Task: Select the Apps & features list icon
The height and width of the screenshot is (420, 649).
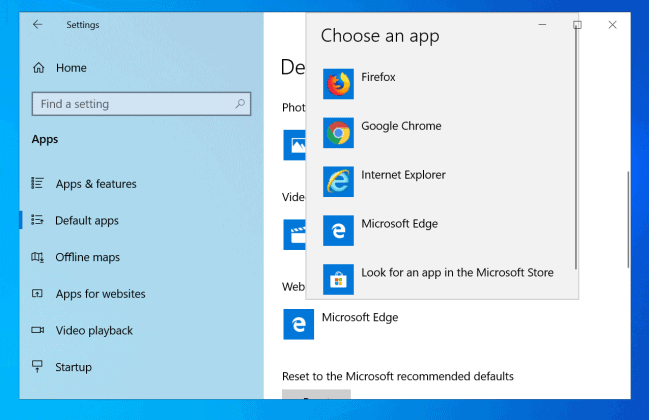Action: click(x=37, y=183)
